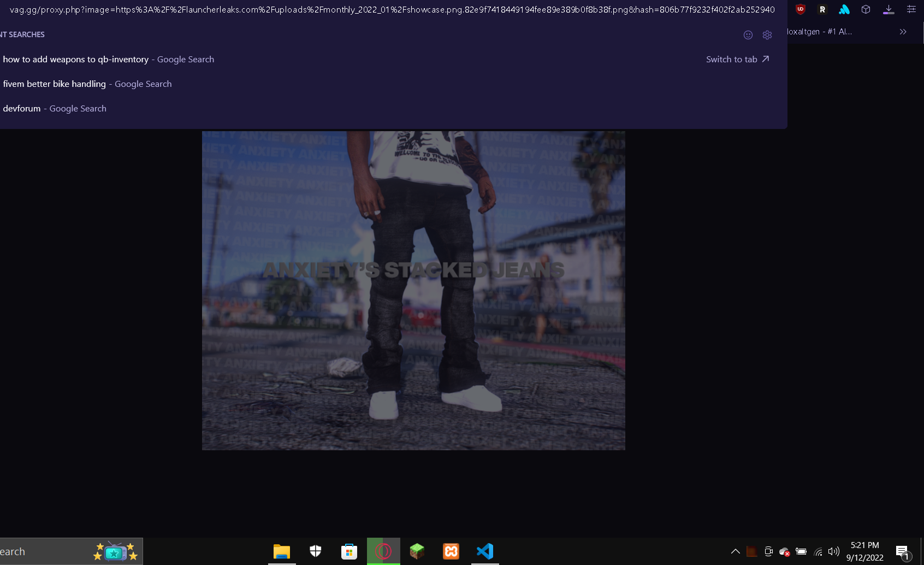Open the notification center icon

click(x=903, y=552)
